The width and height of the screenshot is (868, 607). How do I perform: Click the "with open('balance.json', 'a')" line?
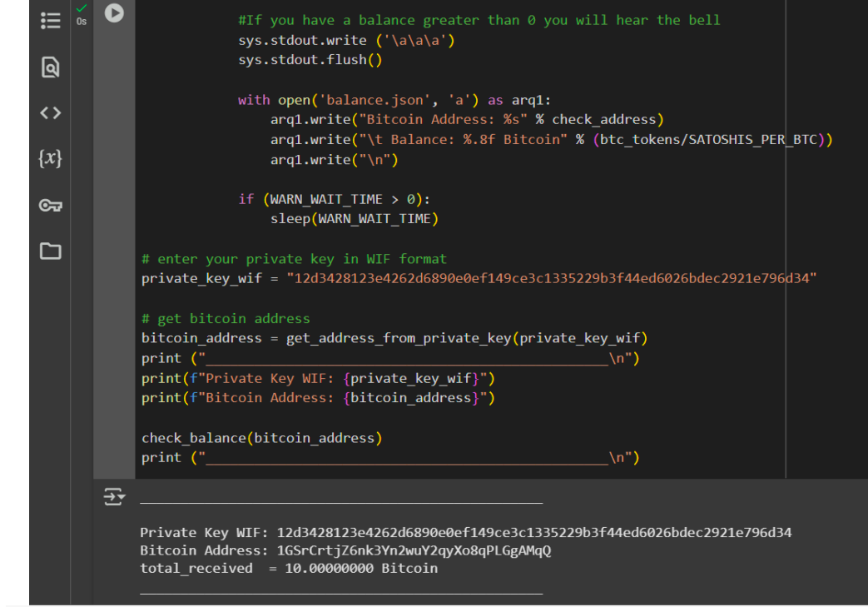click(394, 100)
